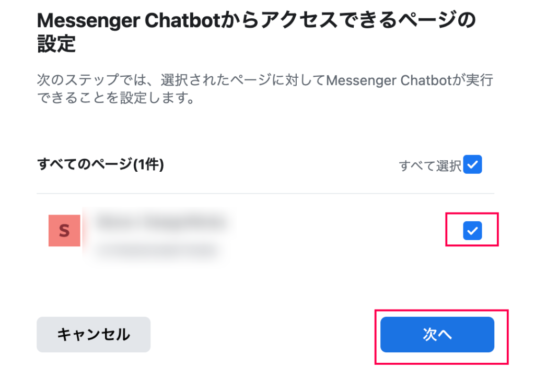Toggle the checkbox beside the S page

coord(472,230)
